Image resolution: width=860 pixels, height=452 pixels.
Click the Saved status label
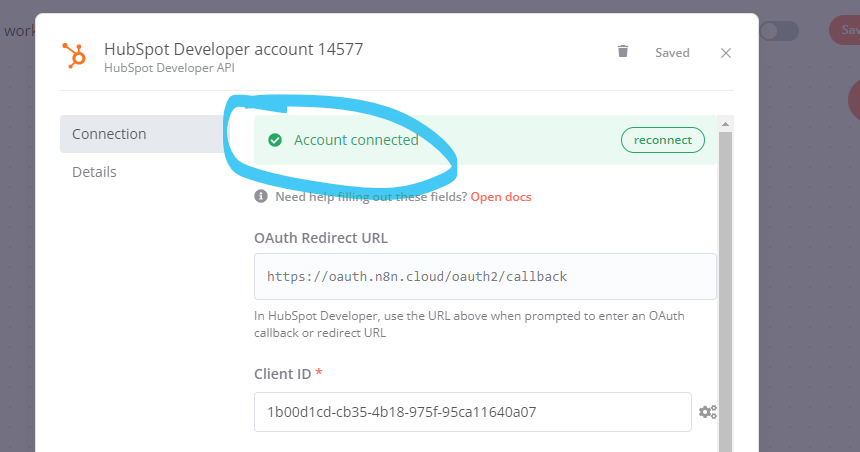[672, 53]
